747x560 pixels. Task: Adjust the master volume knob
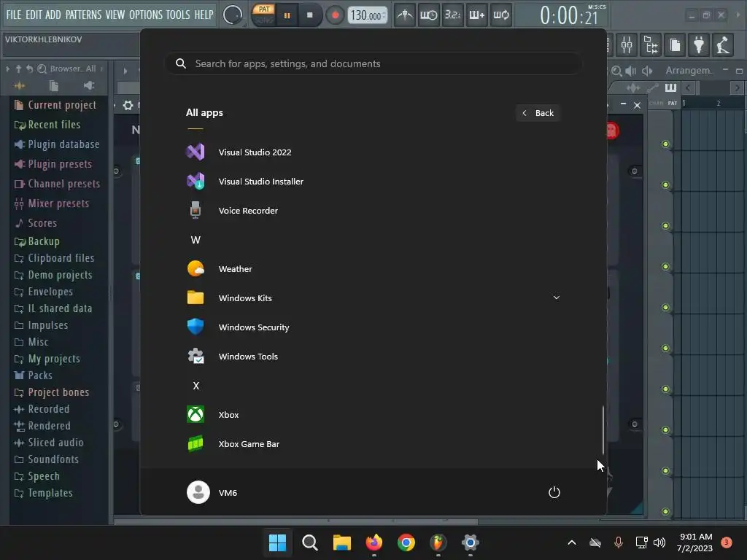click(x=233, y=15)
